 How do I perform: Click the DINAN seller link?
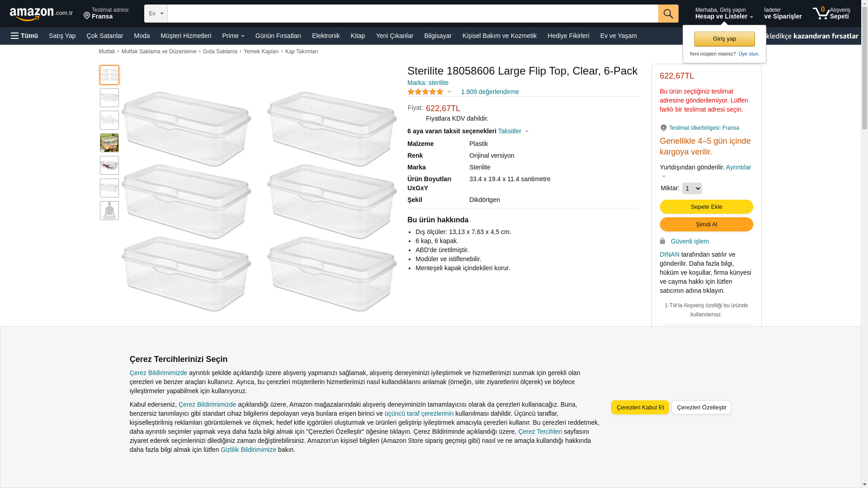[670, 254]
